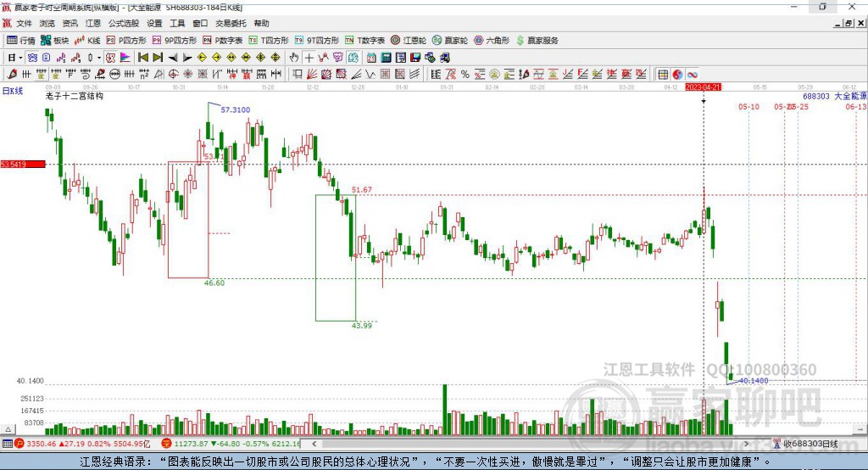Select the n² number tool

click(x=144, y=75)
